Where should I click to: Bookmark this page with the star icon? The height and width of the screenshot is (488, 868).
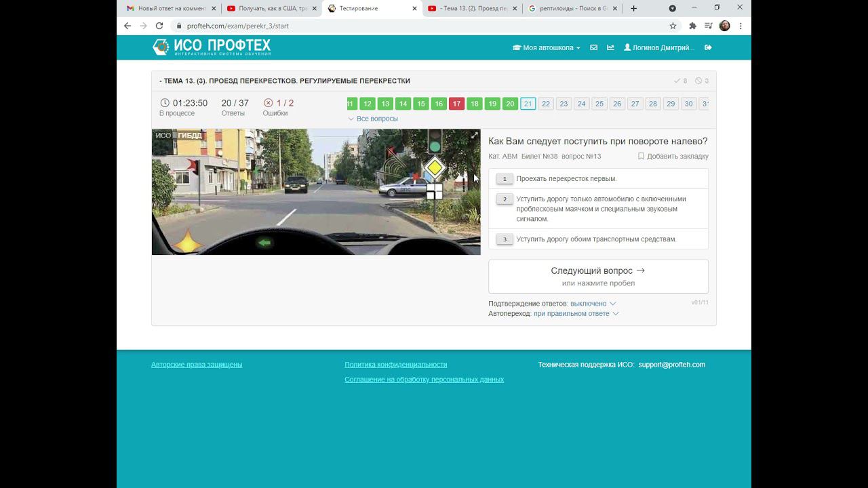(673, 26)
